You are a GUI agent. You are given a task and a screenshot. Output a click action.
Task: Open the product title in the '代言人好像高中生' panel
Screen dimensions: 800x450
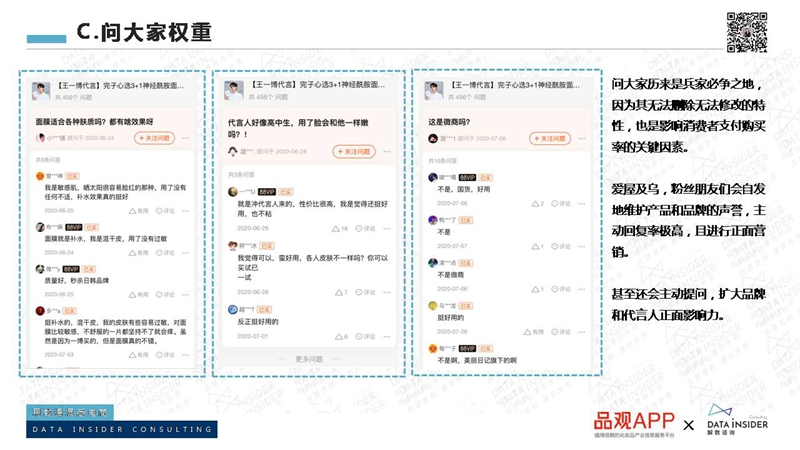pos(317,85)
